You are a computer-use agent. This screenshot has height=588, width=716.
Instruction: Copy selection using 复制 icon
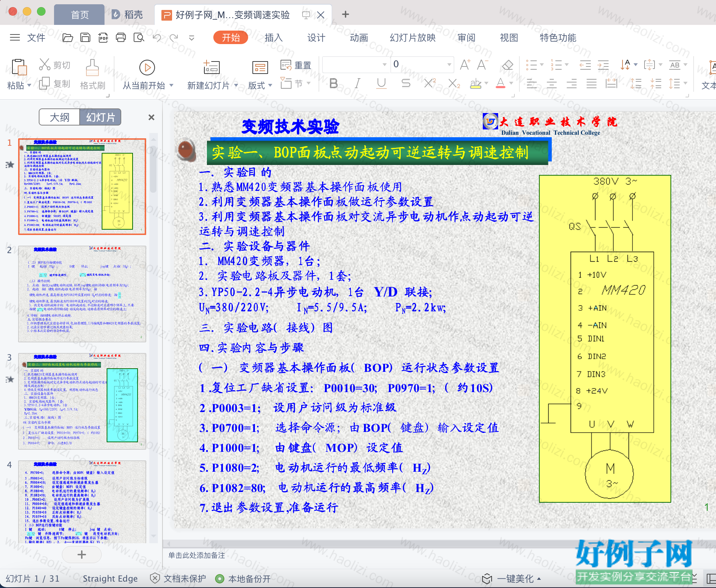coord(44,84)
